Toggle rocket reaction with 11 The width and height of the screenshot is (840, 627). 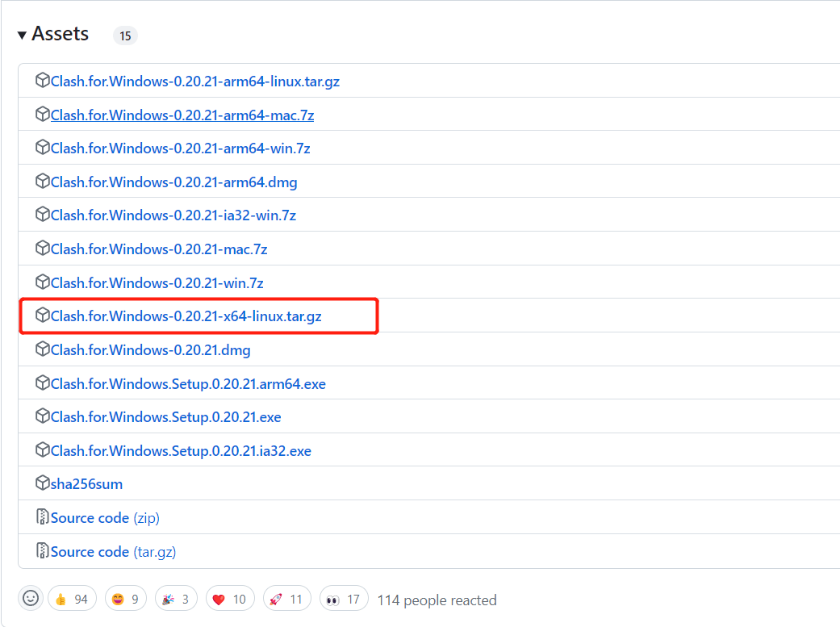pyautogui.click(x=286, y=599)
